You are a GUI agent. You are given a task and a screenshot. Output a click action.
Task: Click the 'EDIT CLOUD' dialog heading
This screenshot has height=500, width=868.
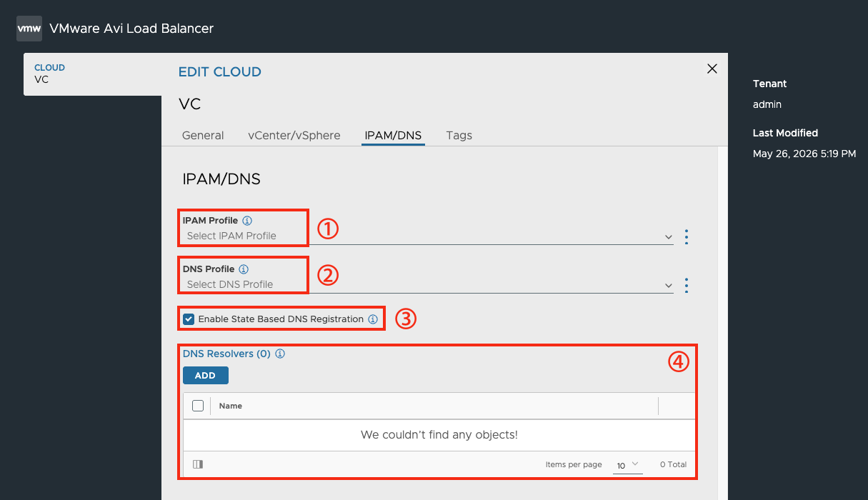(x=220, y=71)
